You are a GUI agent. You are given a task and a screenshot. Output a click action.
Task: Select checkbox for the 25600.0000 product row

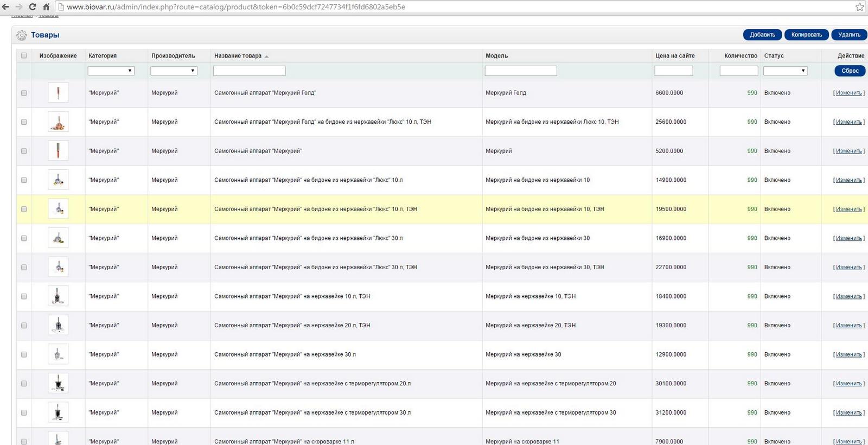[x=24, y=122]
